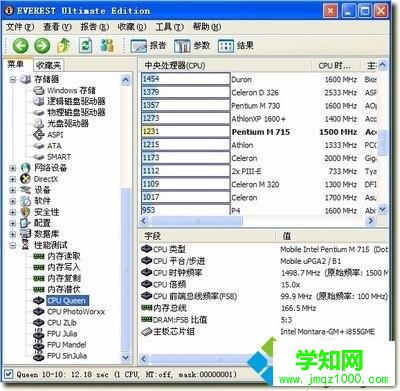This screenshot has width=400, height=391.
Task: Expand the 安全性 tree node
Action: point(13,212)
